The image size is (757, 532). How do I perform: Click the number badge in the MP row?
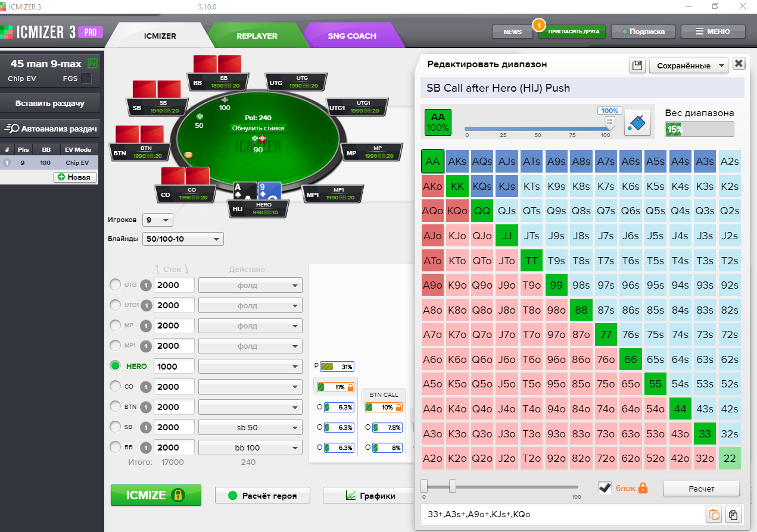[x=146, y=326]
